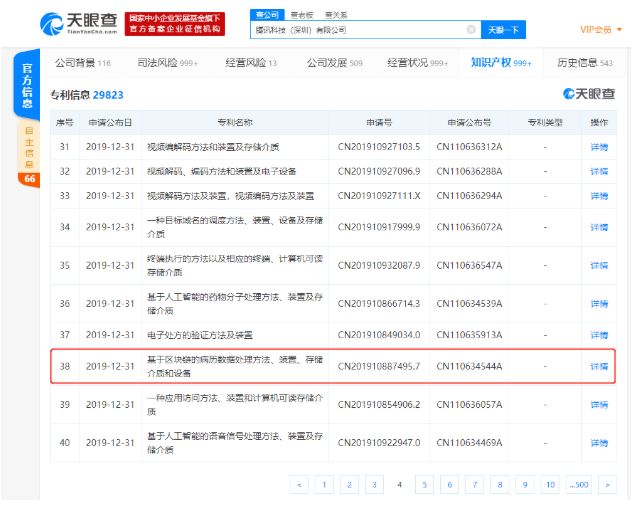Viewport: 636px width, 514px height.
Task: Select the 查老板 search tab
Action: click(x=302, y=15)
